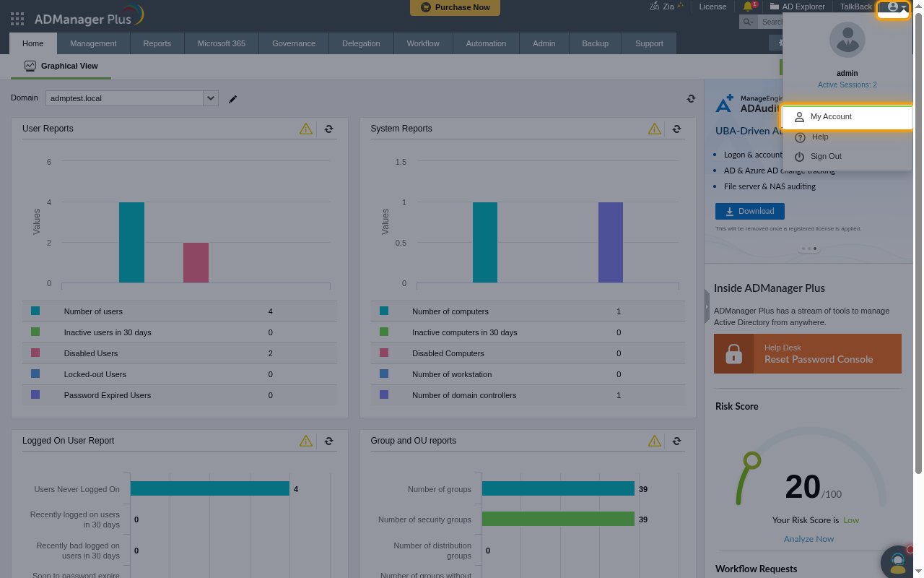Viewport: 924px width, 578px height.
Task: Click the User Reports warning icon
Action: coord(306,129)
